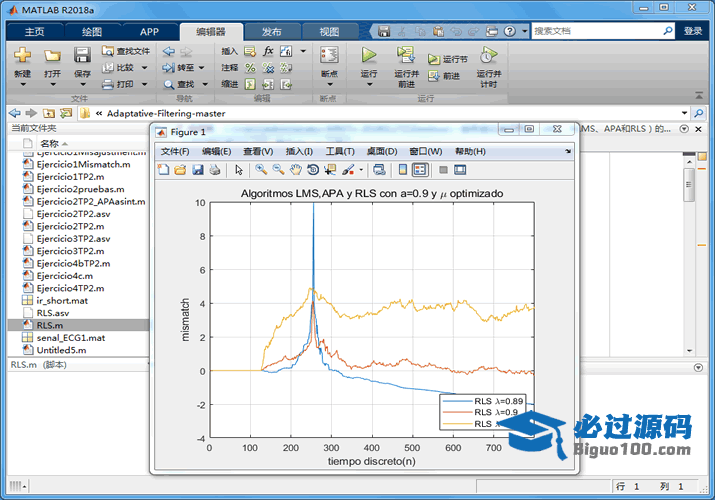Expand the 运行 (Run) dropdown arrow
This screenshot has width=715, height=500.
[369, 84]
